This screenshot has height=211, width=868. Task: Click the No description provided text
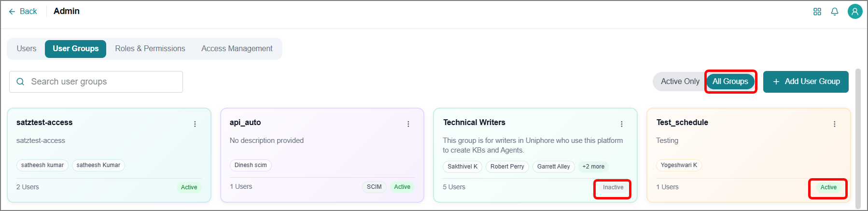point(266,141)
